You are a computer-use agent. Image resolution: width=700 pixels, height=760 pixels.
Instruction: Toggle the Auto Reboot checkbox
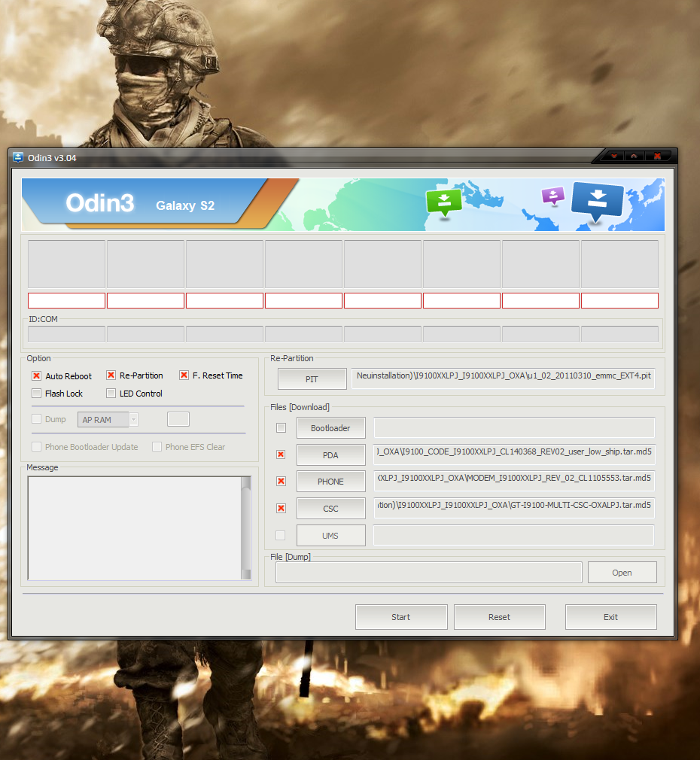(36, 376)
